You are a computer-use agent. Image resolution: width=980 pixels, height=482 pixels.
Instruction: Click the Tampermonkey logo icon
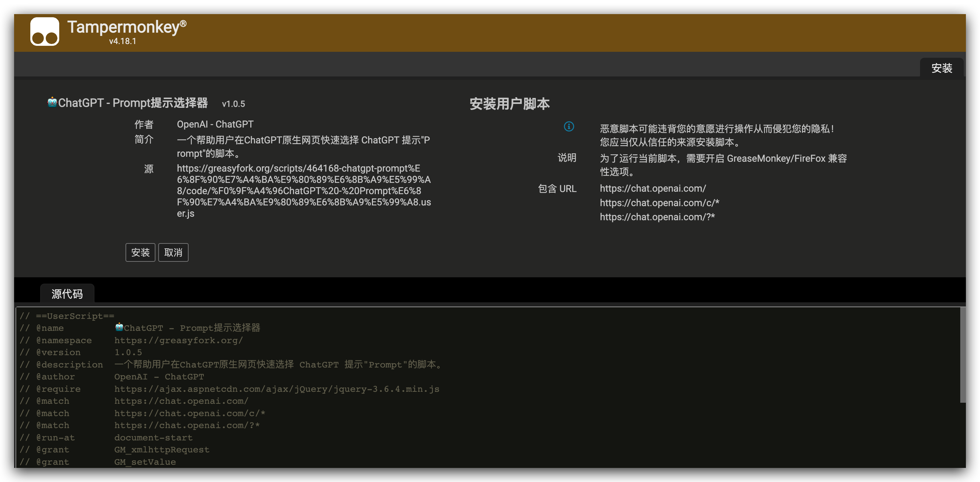(44, 32)
